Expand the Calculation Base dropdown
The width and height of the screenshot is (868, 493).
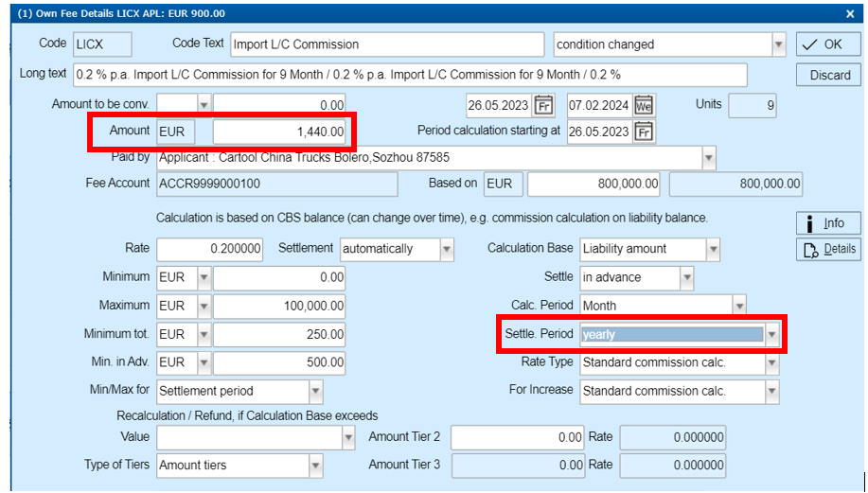click(x=713, y=249)
